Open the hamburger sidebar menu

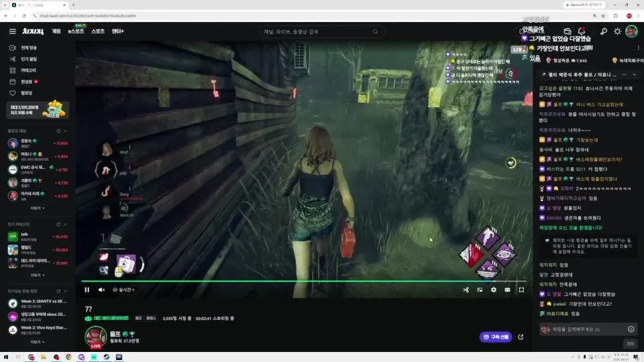[x=13, y=32]
